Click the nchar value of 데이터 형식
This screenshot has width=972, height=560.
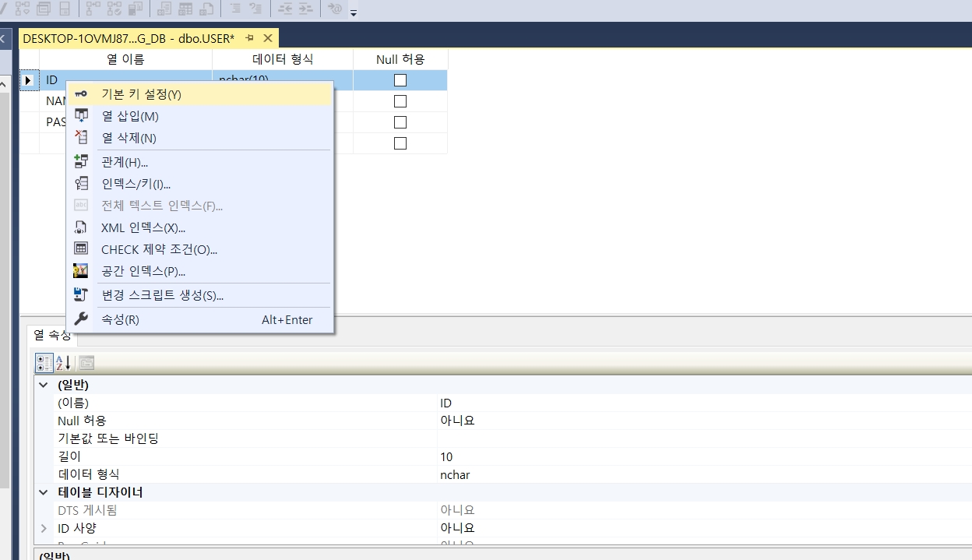[x=455, y=474]
